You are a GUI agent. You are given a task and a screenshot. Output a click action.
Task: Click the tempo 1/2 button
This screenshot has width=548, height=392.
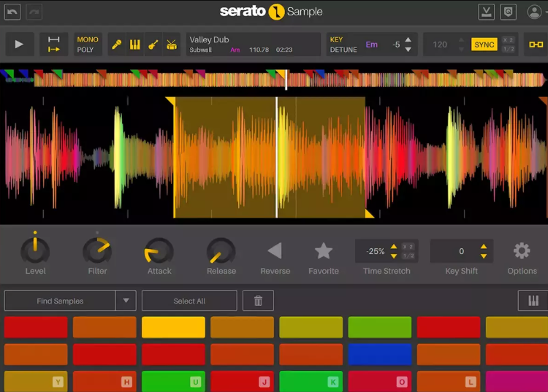click(x=508, y=49)
